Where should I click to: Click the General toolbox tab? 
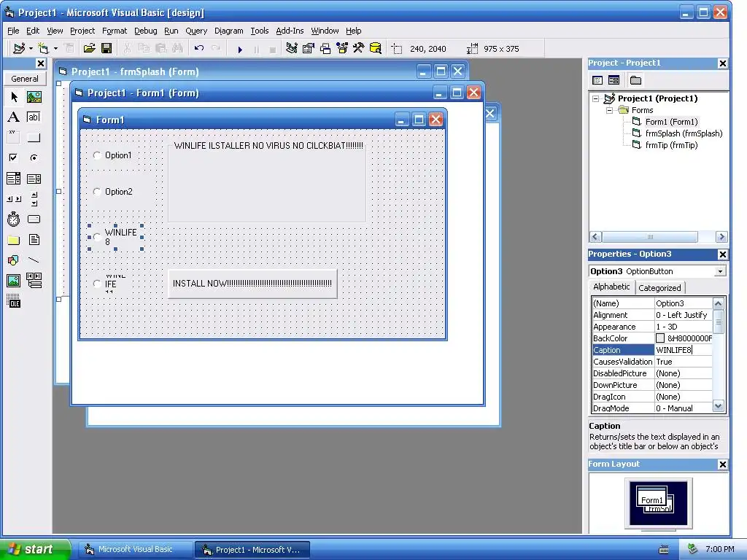click(25, 79)
